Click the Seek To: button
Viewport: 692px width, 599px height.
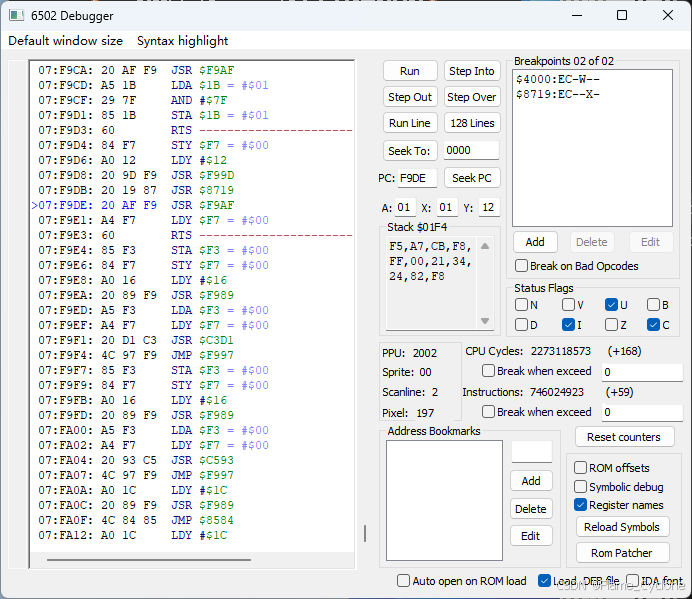pos(410,151)
